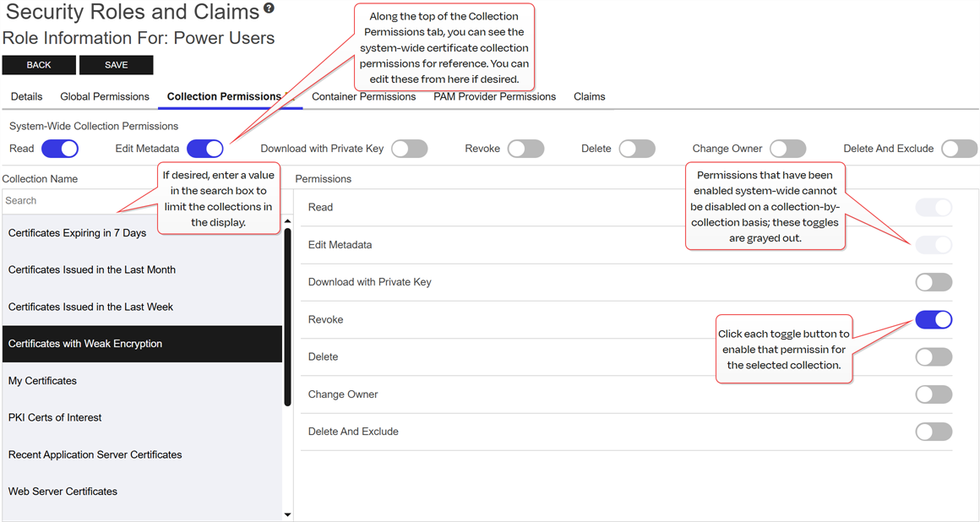Open the Claims tab
This screenshot has height=522, width=980.
pyautogui.click(x=589, y=97)
